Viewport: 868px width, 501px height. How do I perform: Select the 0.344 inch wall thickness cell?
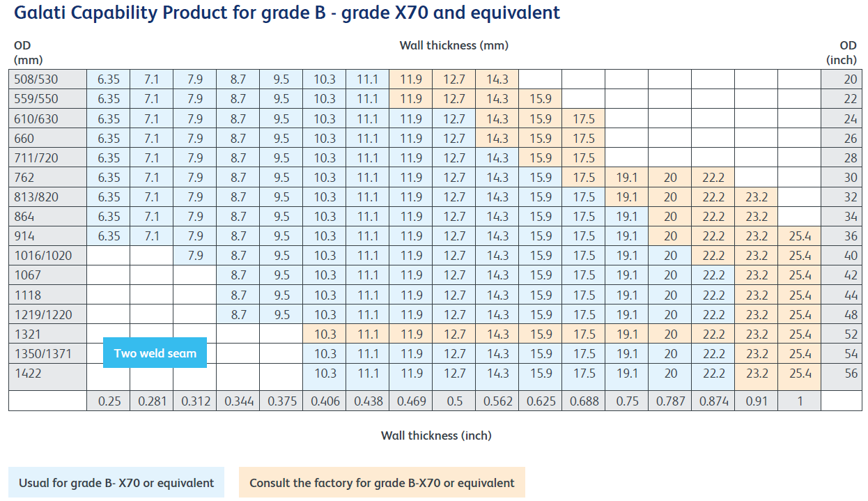238,401
